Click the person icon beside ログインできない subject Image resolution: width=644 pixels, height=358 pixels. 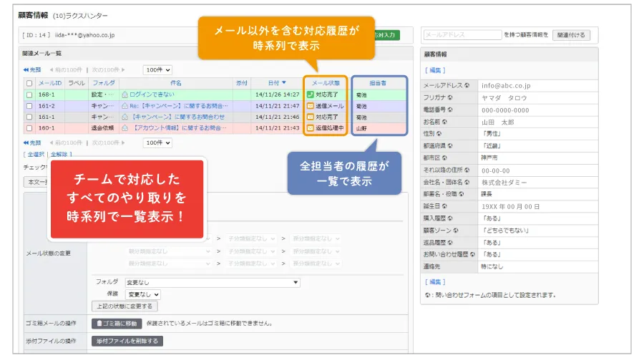click(x=125, y=94)
